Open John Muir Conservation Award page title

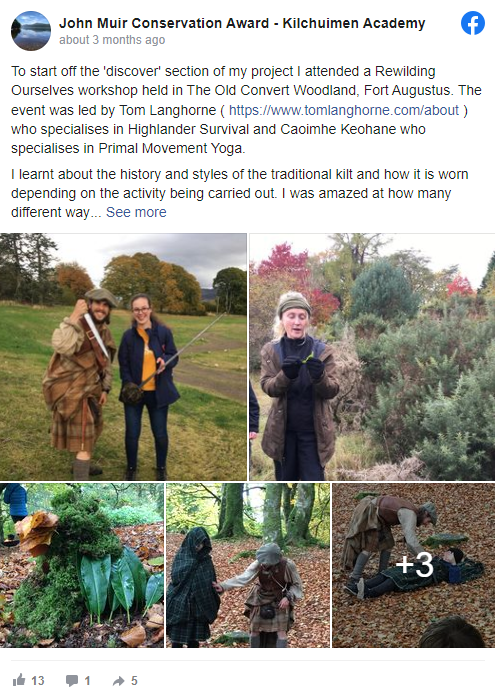pos(242,23)
